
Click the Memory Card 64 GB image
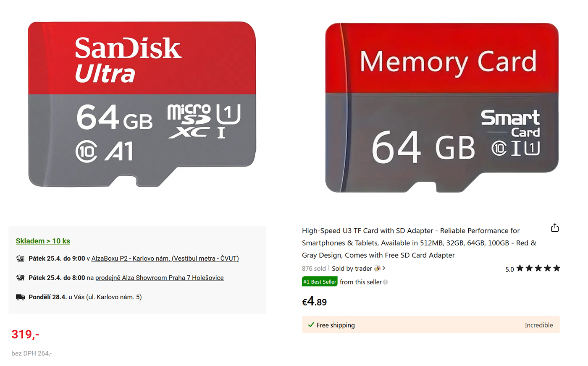click(x=442, y=108)
